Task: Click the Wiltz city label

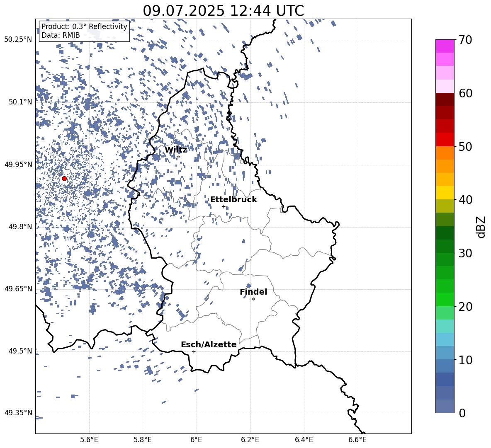Action: 176,150
